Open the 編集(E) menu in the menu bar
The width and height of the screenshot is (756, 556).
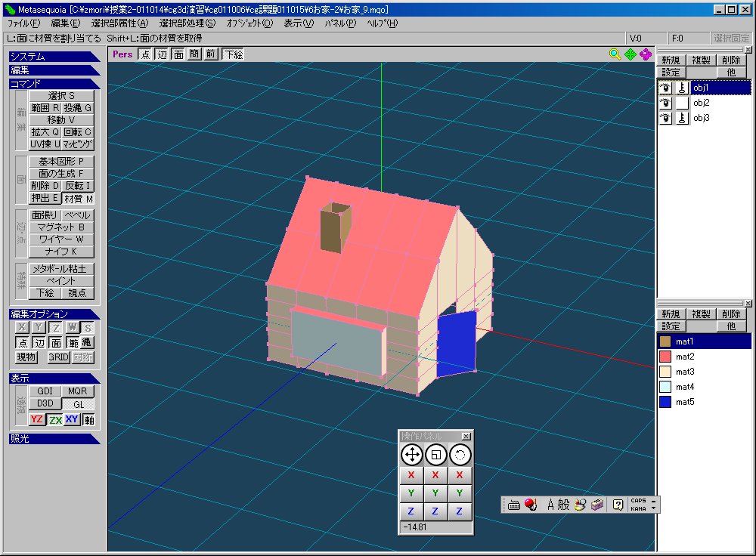click(66, 23)
